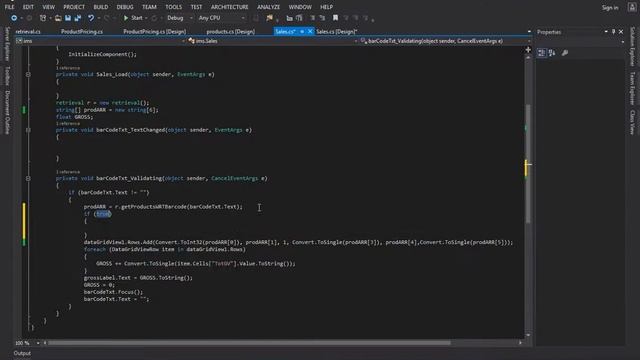640x360 pixels.
Task: Click the Property Pages wrench icon
Action: [565, 53]
